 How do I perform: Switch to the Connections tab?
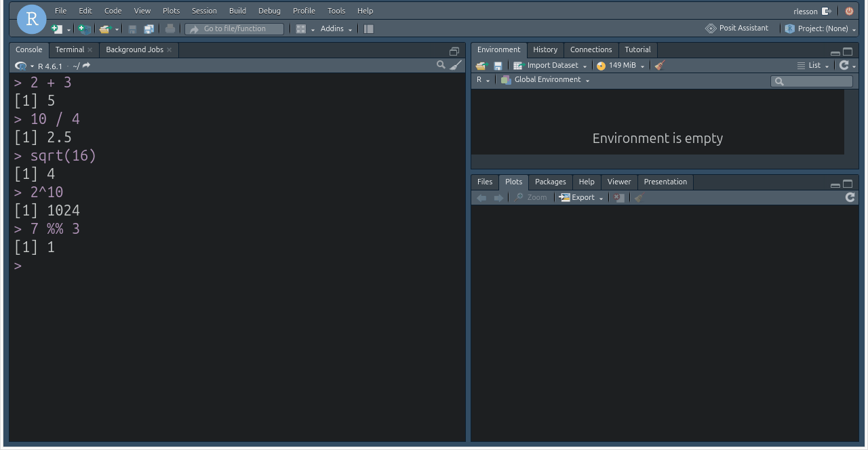[591, 50]
